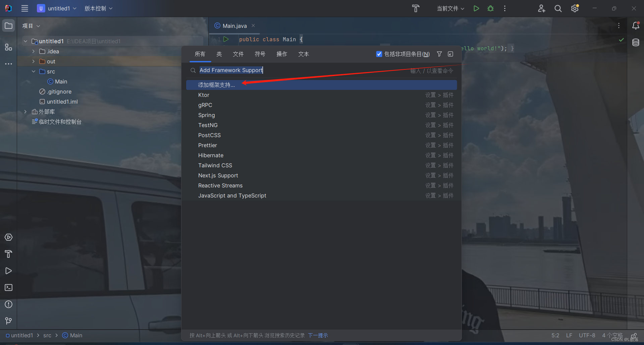Collapse the src folder
This screenshot has width=644, height=345.
point(33,71)
